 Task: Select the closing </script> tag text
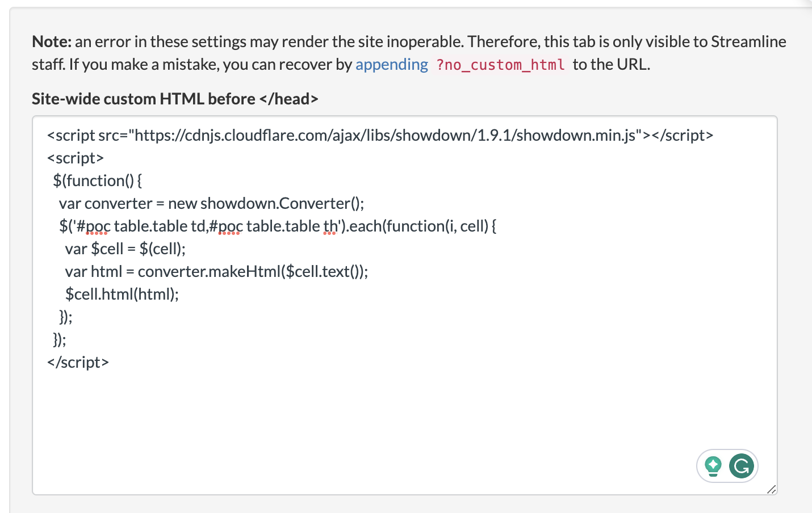[x=78, y=362]
